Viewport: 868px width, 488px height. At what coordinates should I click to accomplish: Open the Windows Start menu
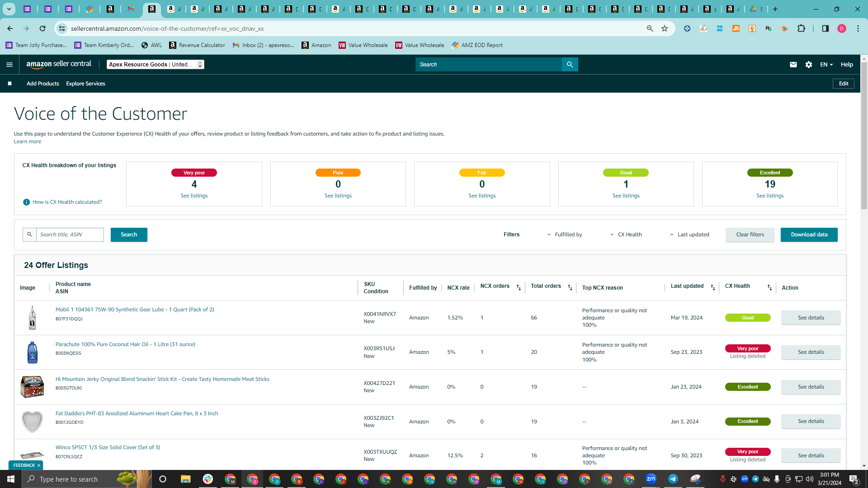click(11, 479)
